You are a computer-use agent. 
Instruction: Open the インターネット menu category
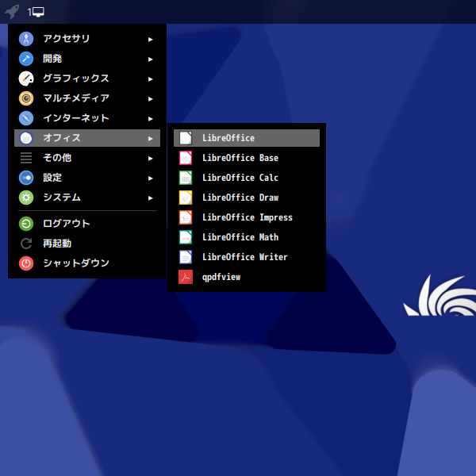[87, 118]
